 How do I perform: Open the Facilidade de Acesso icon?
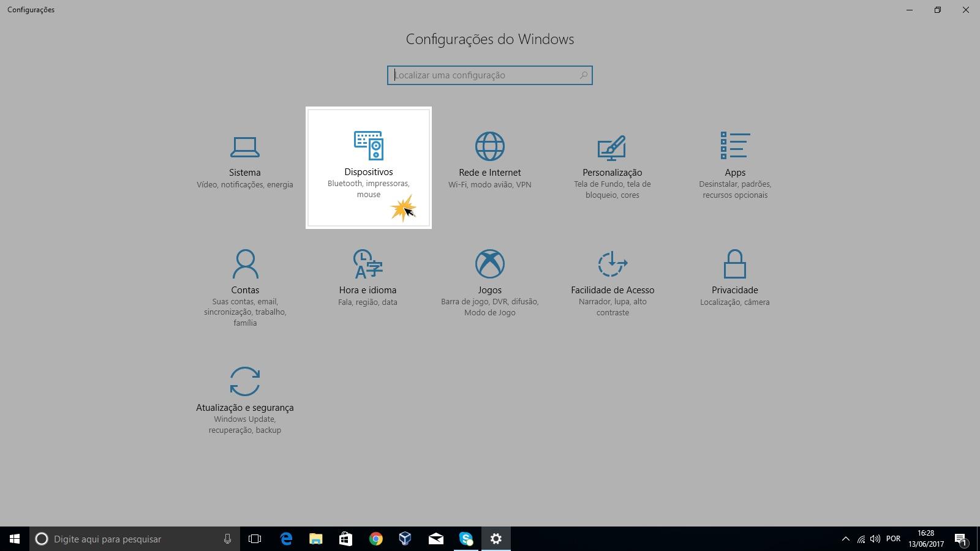[612, 264]
